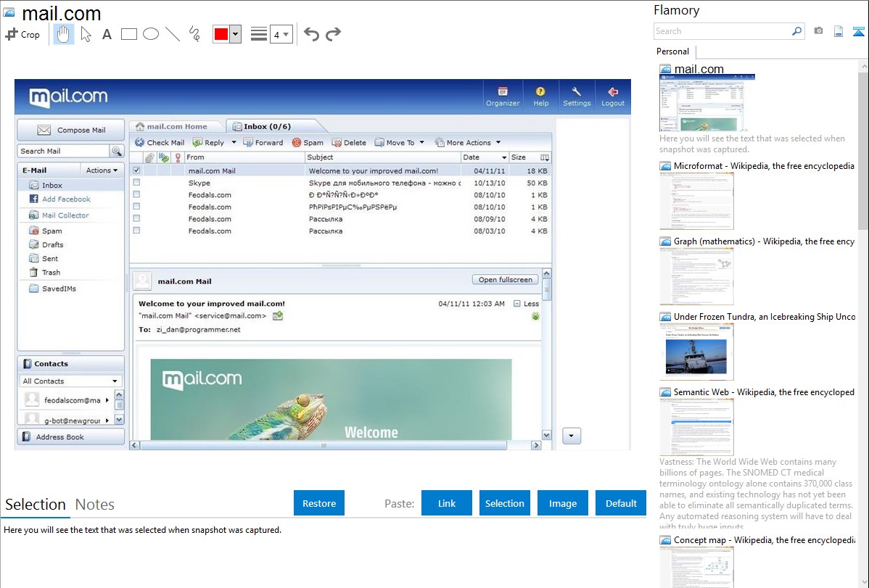
Task: Open the Organizer in mail.com
Action: point(503,96)
